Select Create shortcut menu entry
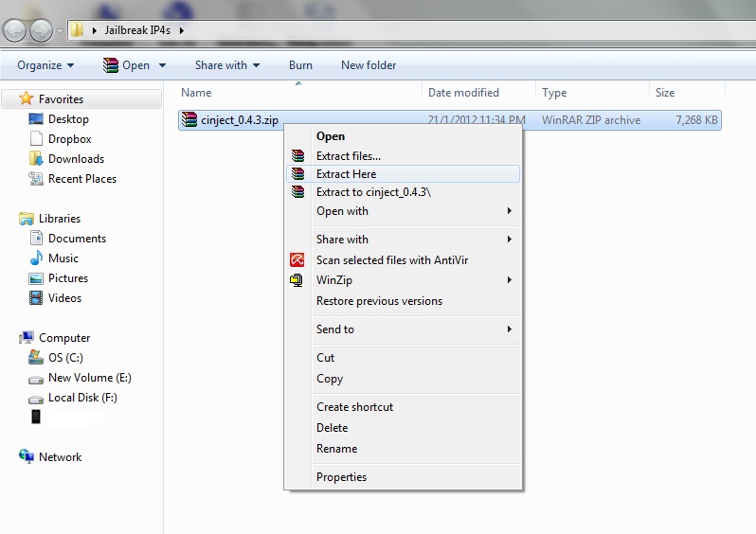The height and width of the screenshot is (534, 756). click(x=403, y=407)
